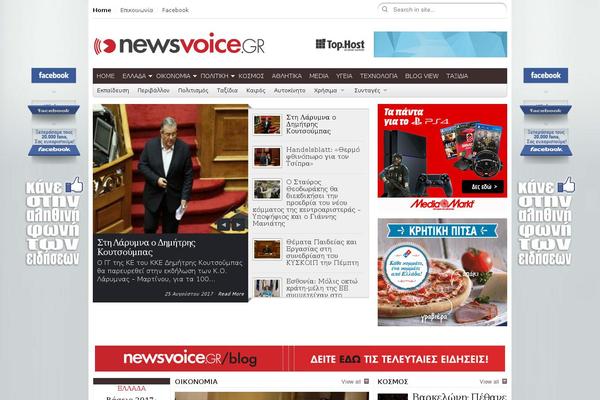The image size is (600, 400).
Task: Expand the ΕΛΛΑΔΑ menu dropdown
Action: 150,76
